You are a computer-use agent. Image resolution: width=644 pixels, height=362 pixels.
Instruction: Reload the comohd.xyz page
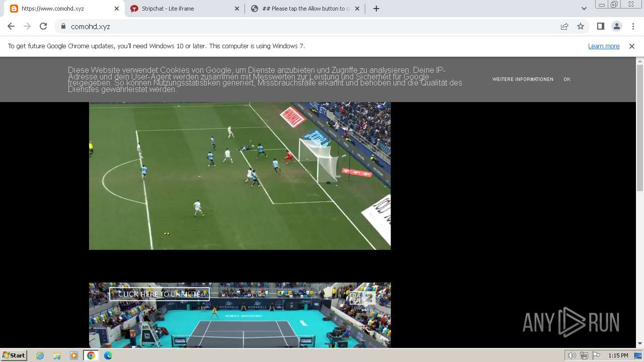pos(43,26)
